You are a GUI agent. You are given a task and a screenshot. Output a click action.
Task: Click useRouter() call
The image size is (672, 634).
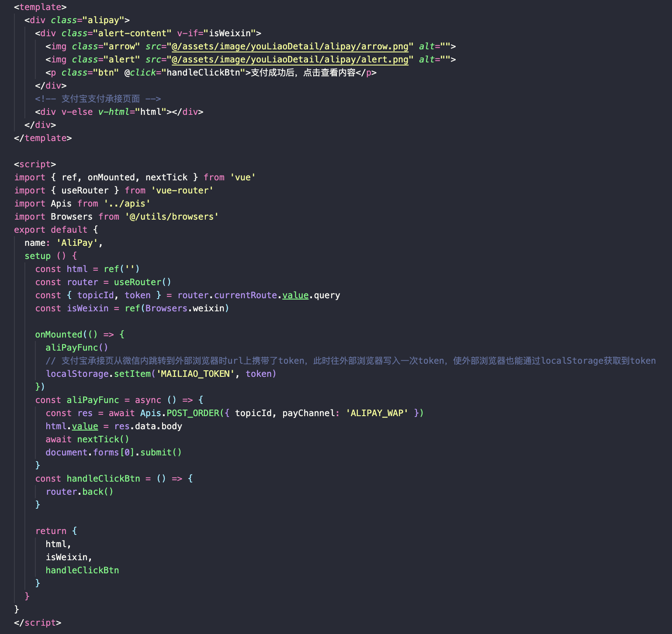143,282
